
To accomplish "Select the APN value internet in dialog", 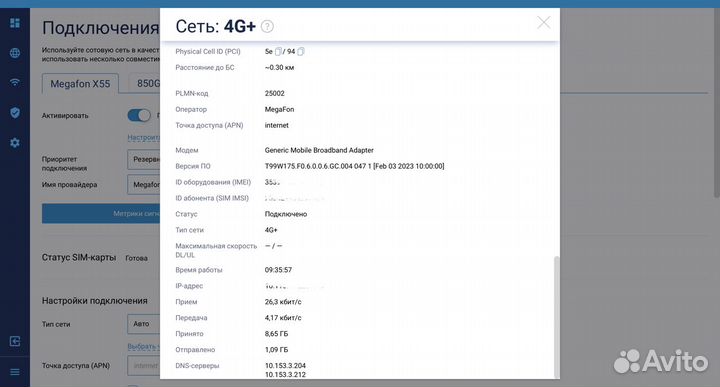I will click(x=277, y=125).
